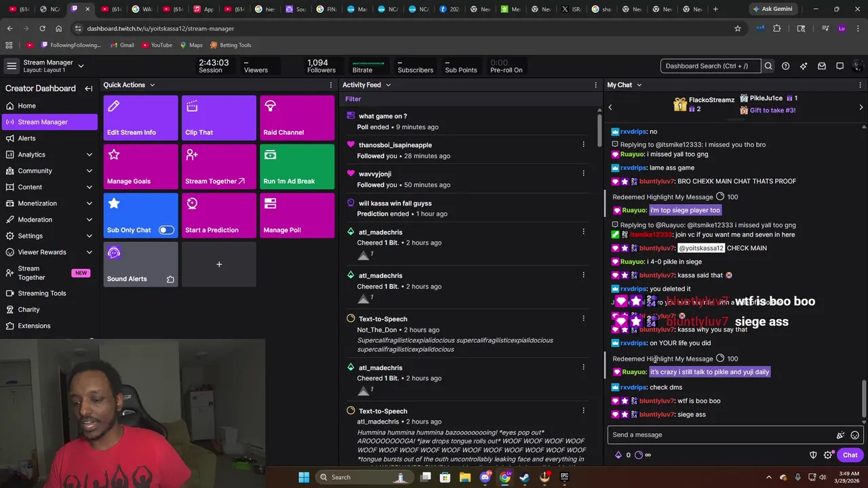The height and width of the screenshot is (488, 868).
Task: Open options for first atl_madechris cheer
Action: [583, 232]
